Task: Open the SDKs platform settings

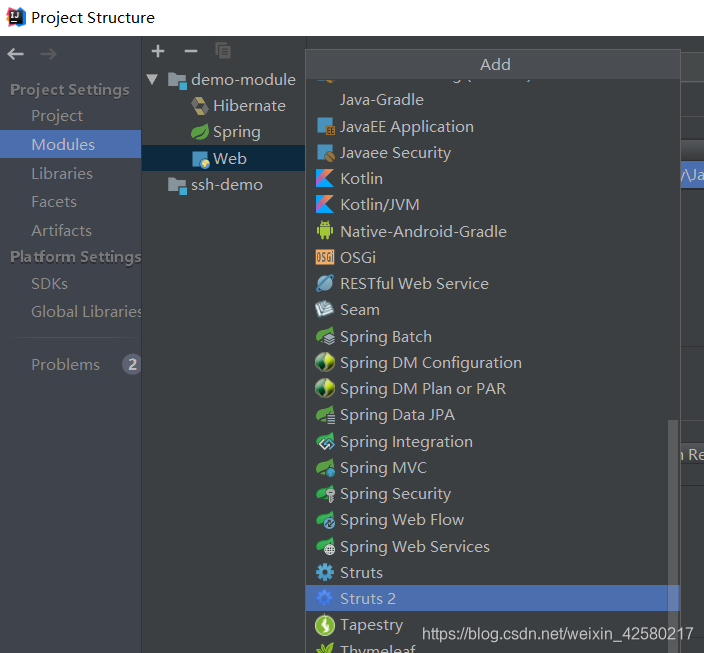Action: pyautogui.click(x=49, y=283)
